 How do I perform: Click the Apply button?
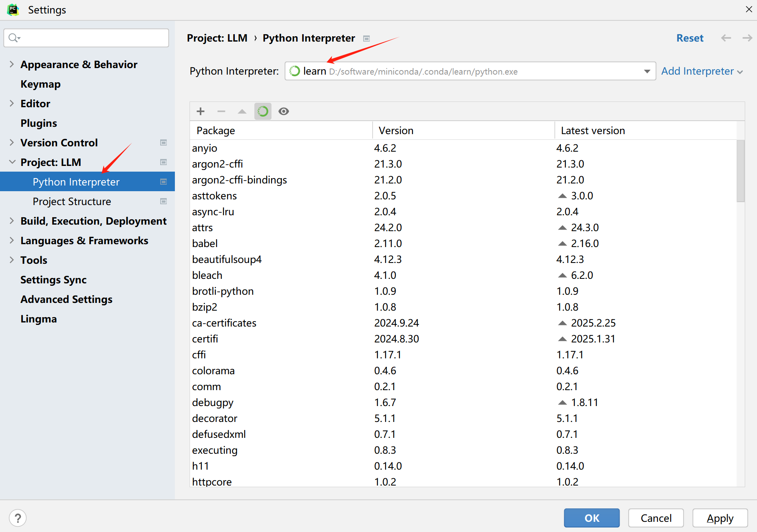720,518
